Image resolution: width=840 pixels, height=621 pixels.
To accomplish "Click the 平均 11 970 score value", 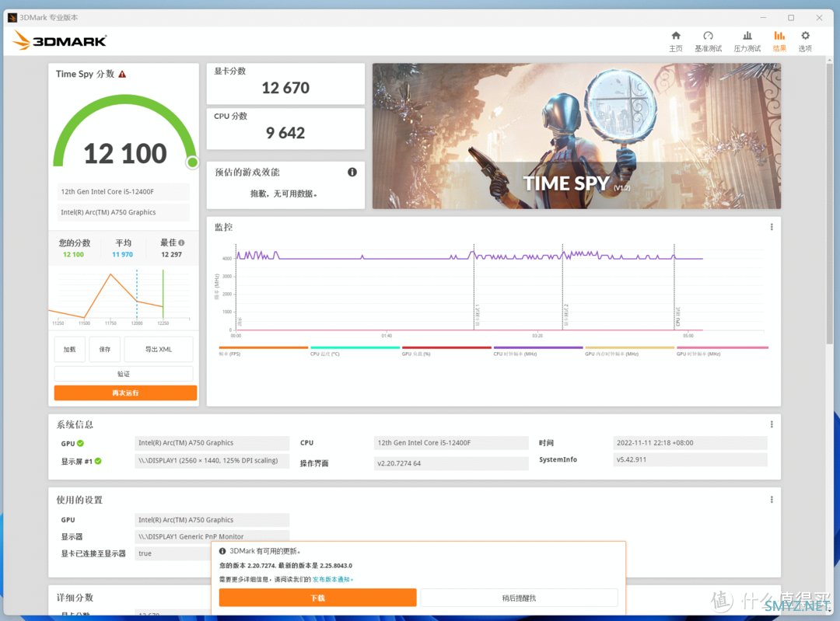I will coord(122,254).
